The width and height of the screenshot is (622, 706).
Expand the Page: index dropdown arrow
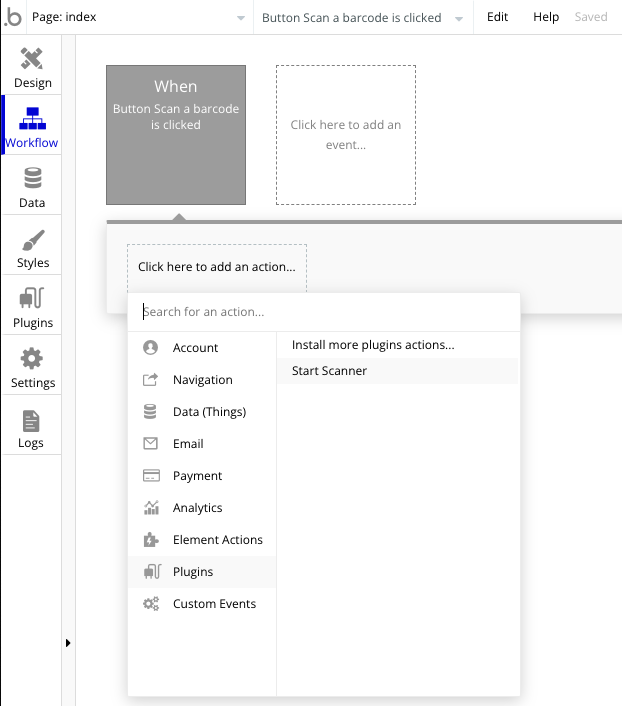pos(241,18)
